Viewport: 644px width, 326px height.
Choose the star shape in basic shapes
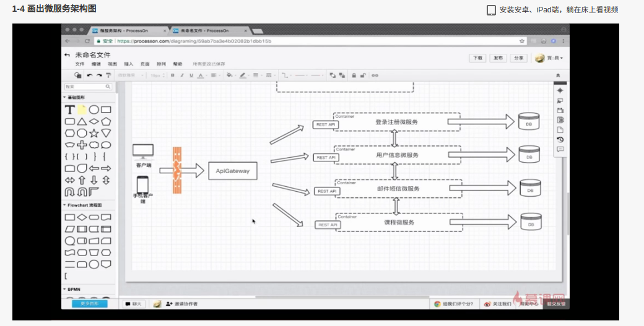pos(94,133)
